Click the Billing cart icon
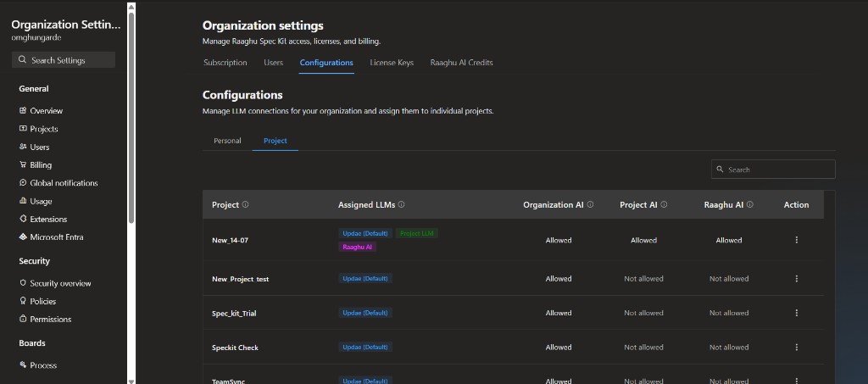The height and width of the screenshot is (384, 868). (23, 165)
